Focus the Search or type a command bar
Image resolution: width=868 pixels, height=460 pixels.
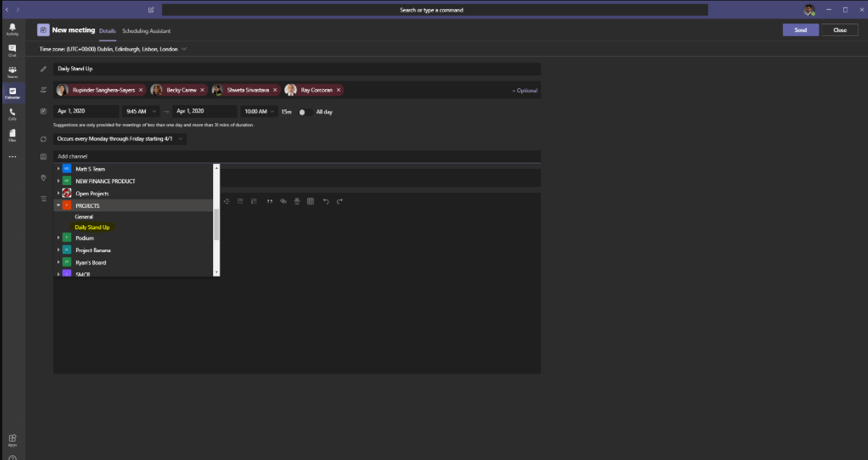point(435,10)
